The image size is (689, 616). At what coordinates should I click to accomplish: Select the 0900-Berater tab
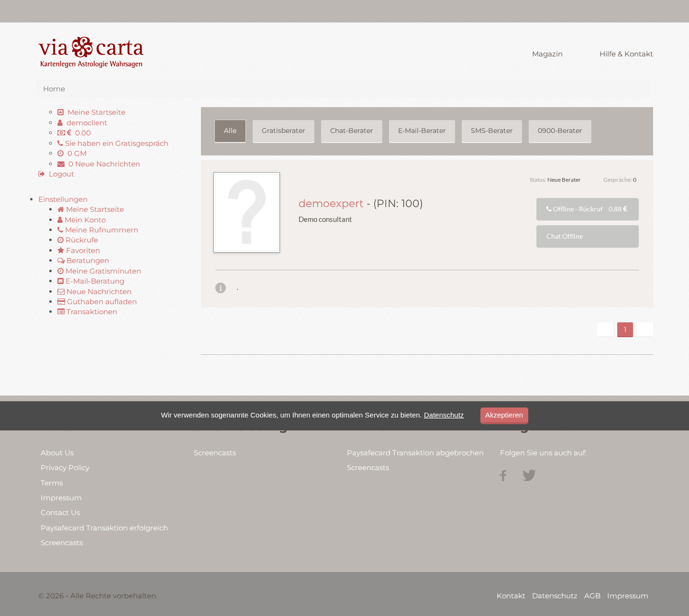[x=560, y=131]
